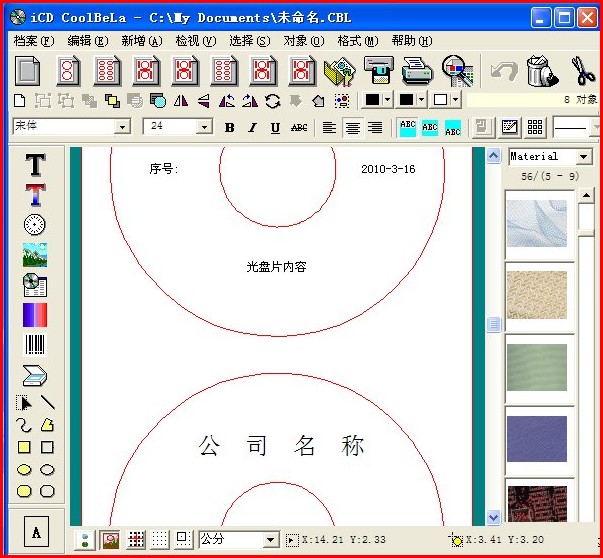Select the yellow polygon tool
603x558 pixels.
pos(47,425)
